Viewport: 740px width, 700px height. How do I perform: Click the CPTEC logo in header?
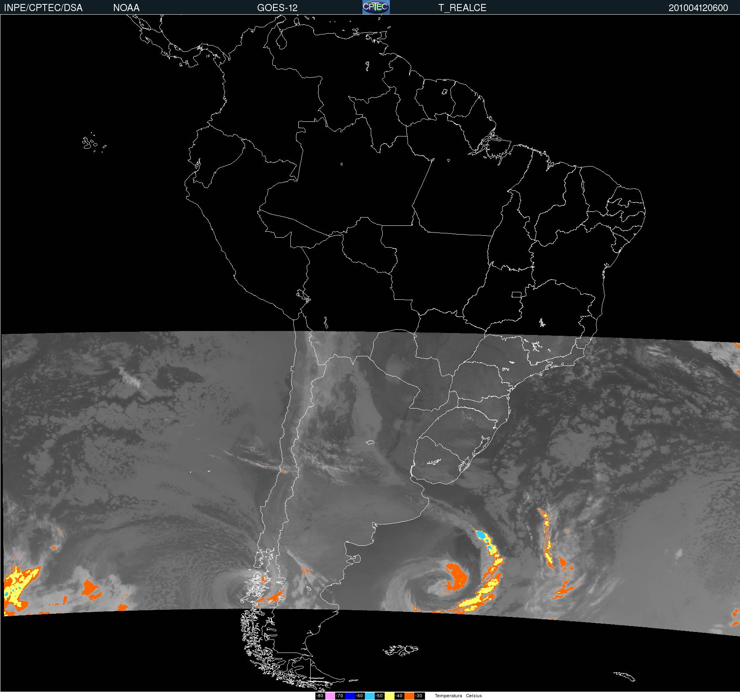(376, 7)
